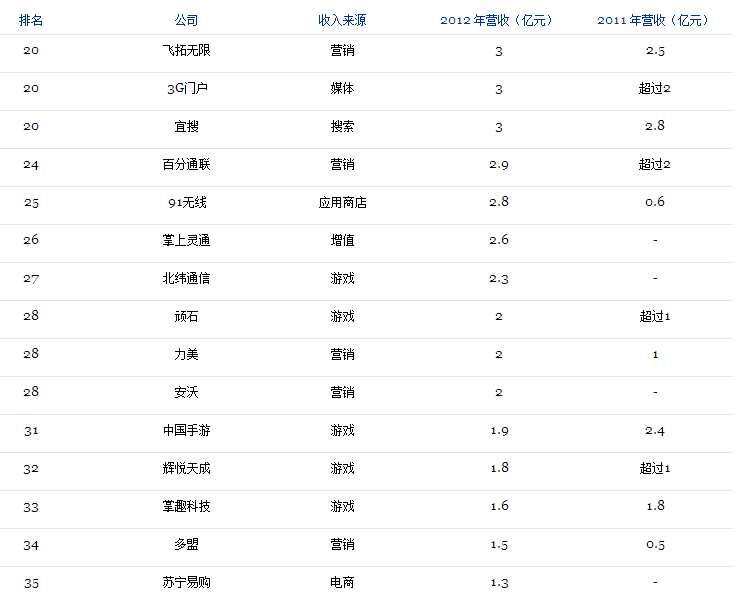
Task: Select company name 百分通联
Action: pyautogui.click(x=186, y=165)
